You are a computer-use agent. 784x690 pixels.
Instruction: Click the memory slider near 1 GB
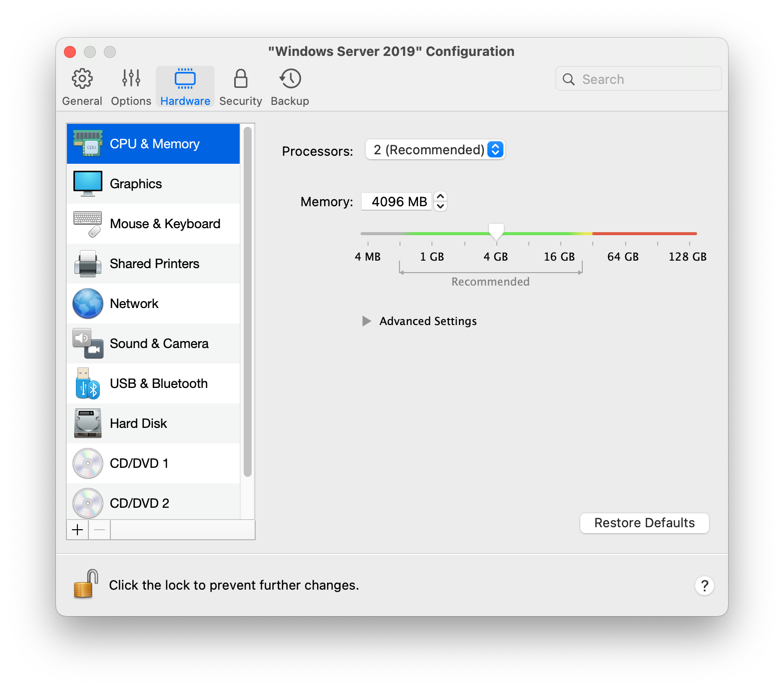pyautogui.click(x=432, y=234)
